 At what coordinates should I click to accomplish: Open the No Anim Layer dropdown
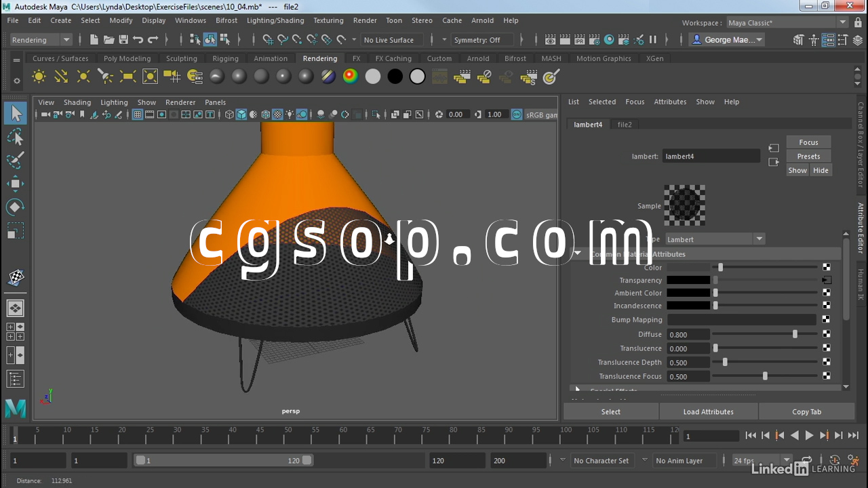(685, 461)
